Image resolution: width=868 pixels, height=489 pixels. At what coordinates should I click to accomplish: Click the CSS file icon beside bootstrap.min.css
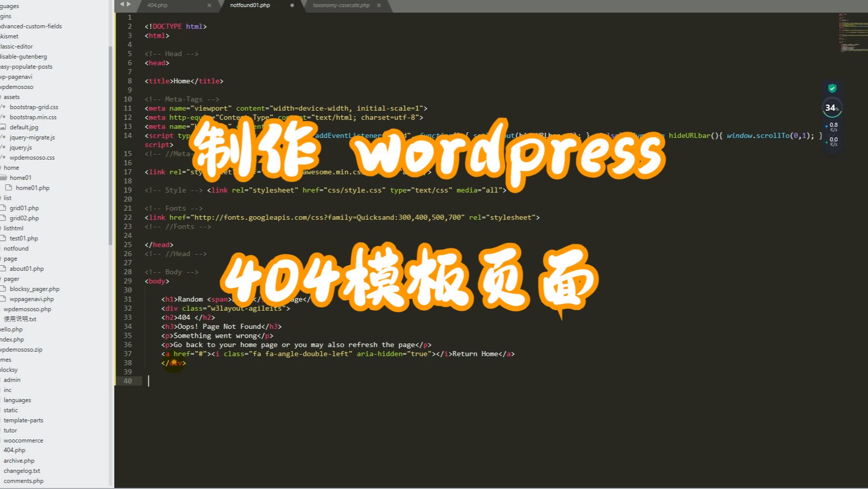tap(4, 117)
